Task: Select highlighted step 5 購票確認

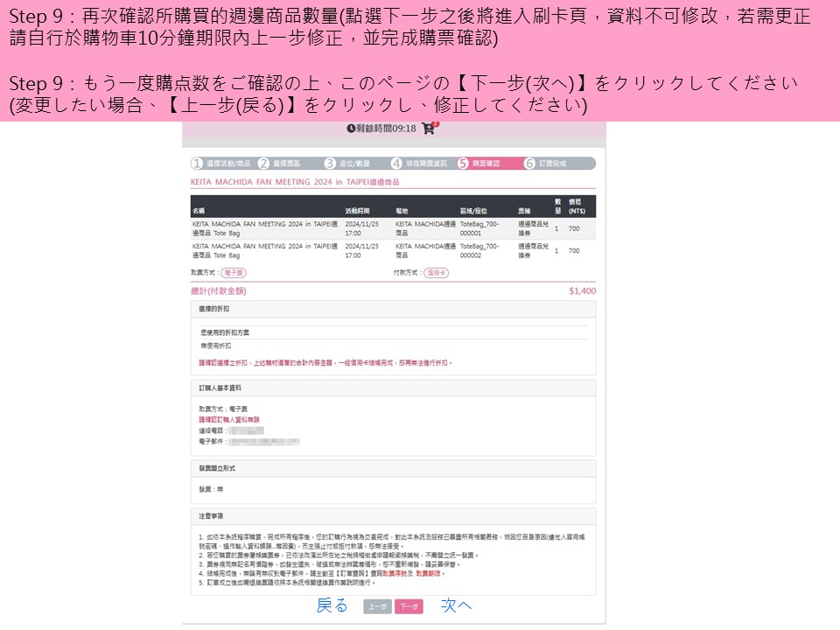Action: (479, 164)
